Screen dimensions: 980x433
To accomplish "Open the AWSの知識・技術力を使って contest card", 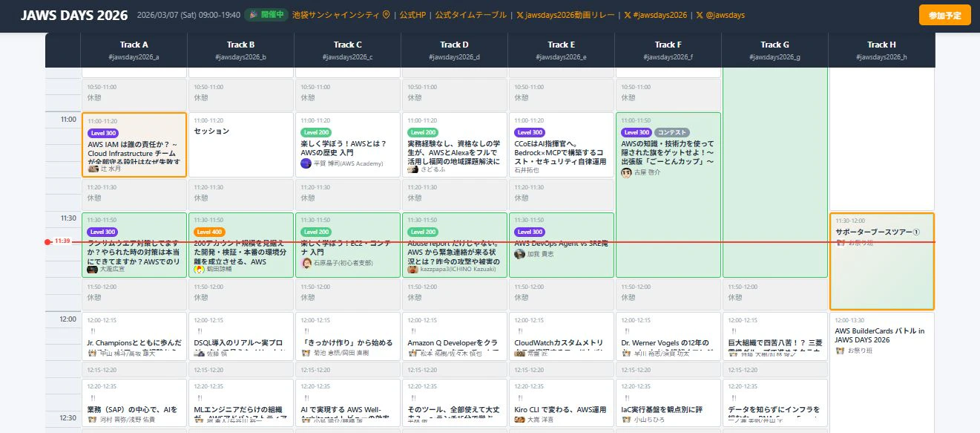I will point(668,195).
